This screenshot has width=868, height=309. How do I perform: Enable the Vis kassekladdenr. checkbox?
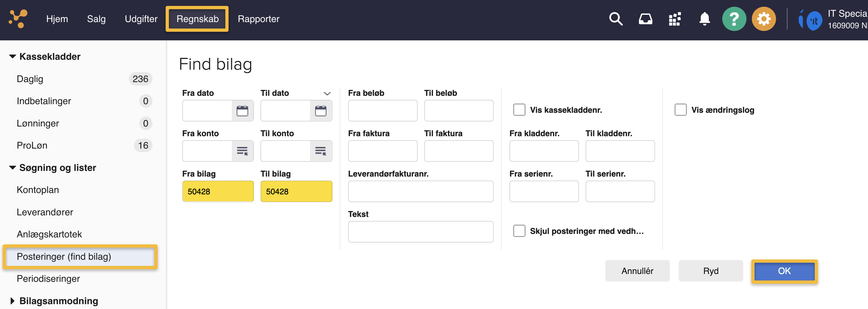[x=519, y=110]
